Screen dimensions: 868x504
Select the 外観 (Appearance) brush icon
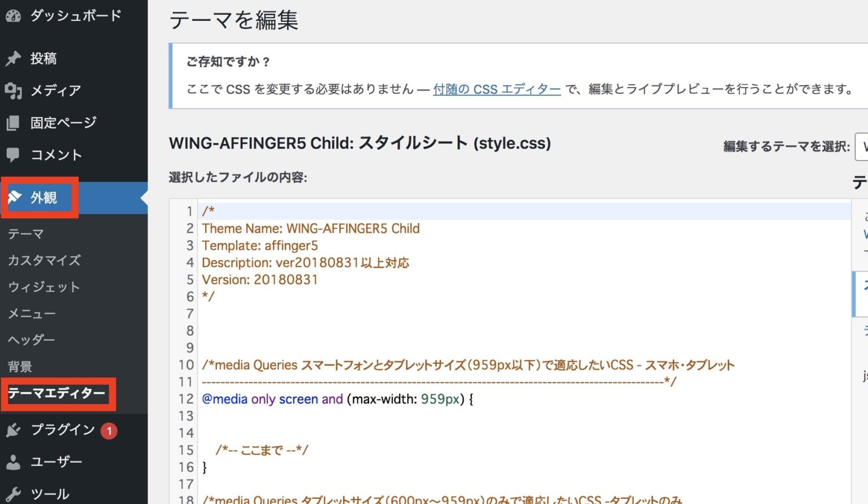[x=14, y=198]
